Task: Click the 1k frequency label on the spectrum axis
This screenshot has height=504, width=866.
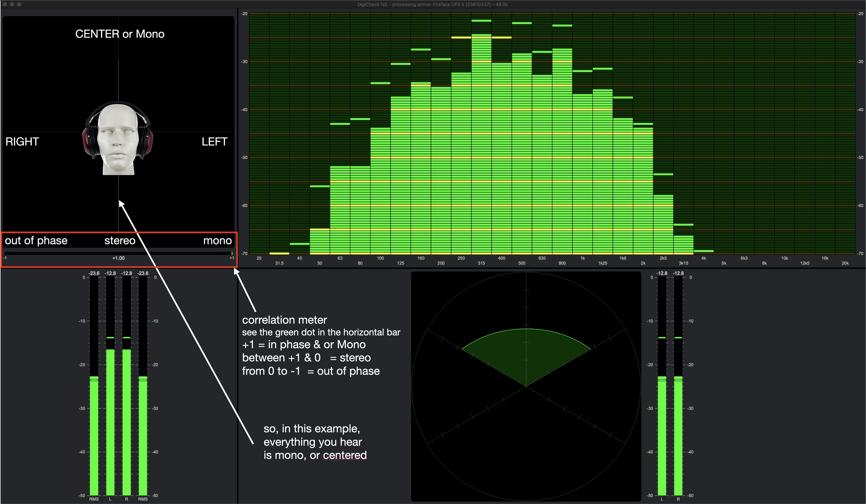Action: tap(582, 258)
